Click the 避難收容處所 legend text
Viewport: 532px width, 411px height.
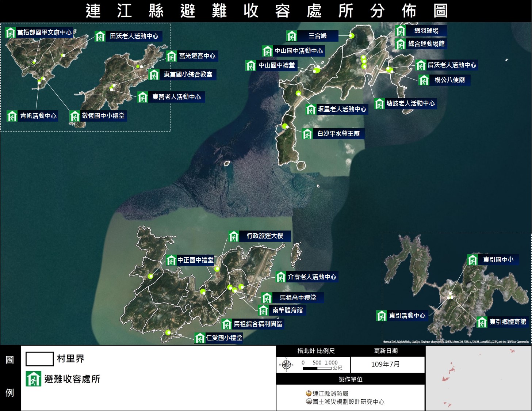[x=72, y=379]
